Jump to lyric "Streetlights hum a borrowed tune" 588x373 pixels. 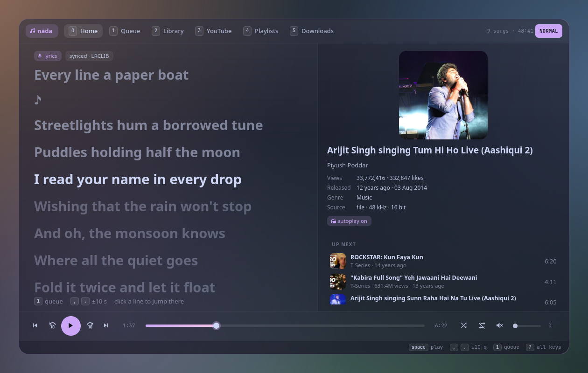148,125
